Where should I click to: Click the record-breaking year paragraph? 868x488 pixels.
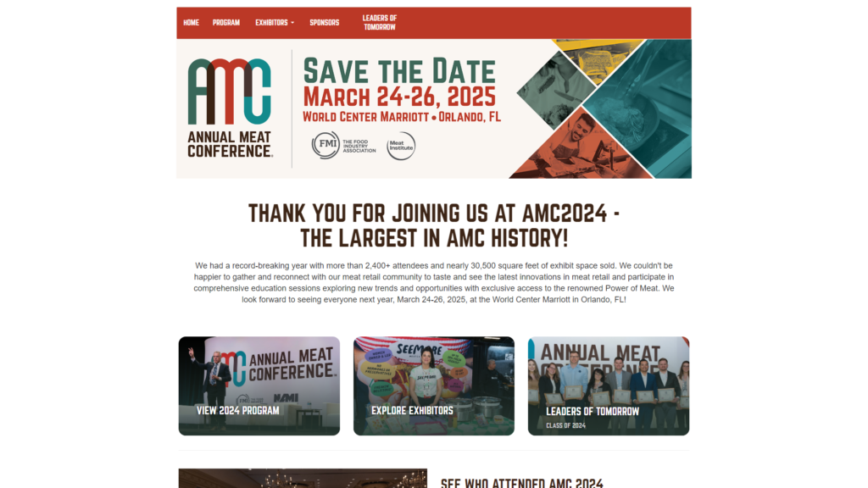434,283
